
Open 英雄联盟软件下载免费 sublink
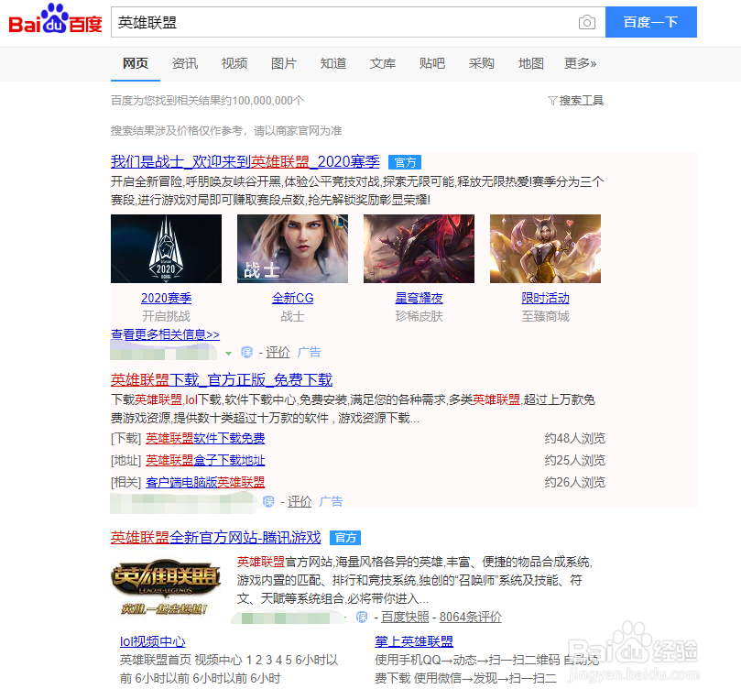205,438
